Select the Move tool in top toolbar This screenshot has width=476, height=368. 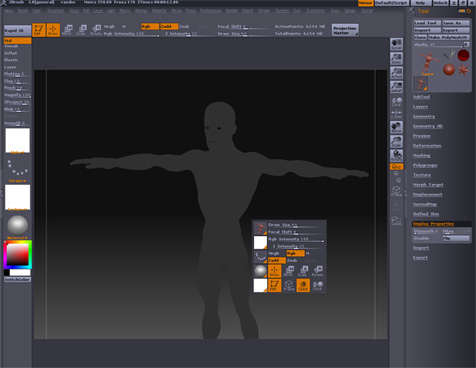coord(67,30)
